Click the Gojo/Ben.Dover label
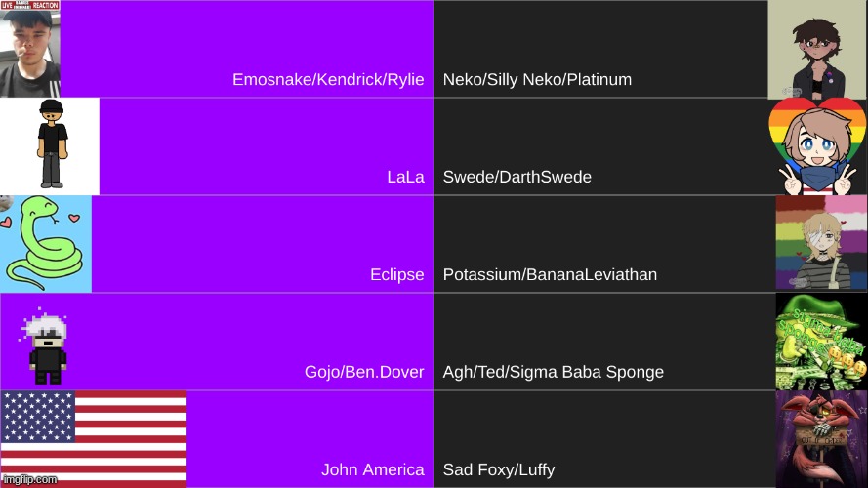 click(x=364, y=372)
